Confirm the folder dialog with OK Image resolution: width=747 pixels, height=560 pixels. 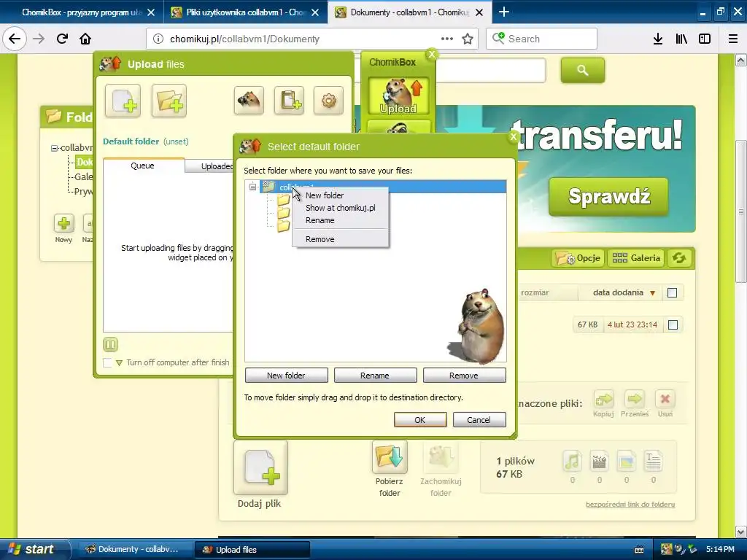coord(419,419)
